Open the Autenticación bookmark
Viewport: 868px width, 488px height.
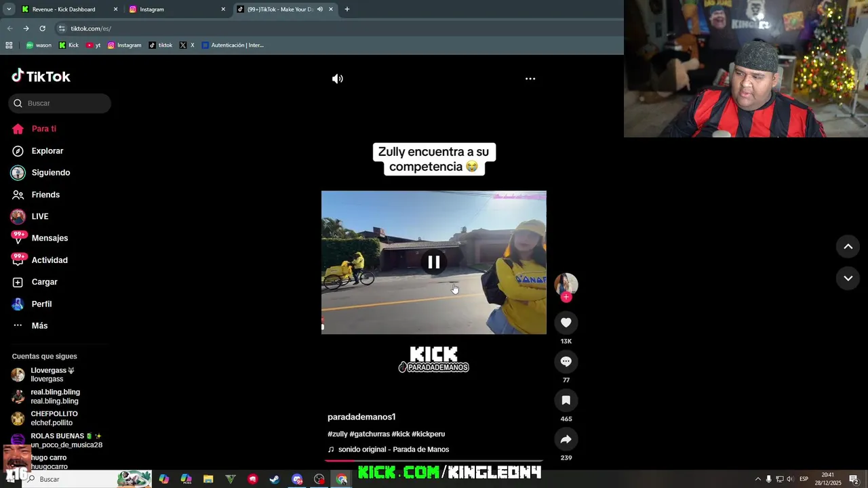pyautogui.click(x=233, y=45)
